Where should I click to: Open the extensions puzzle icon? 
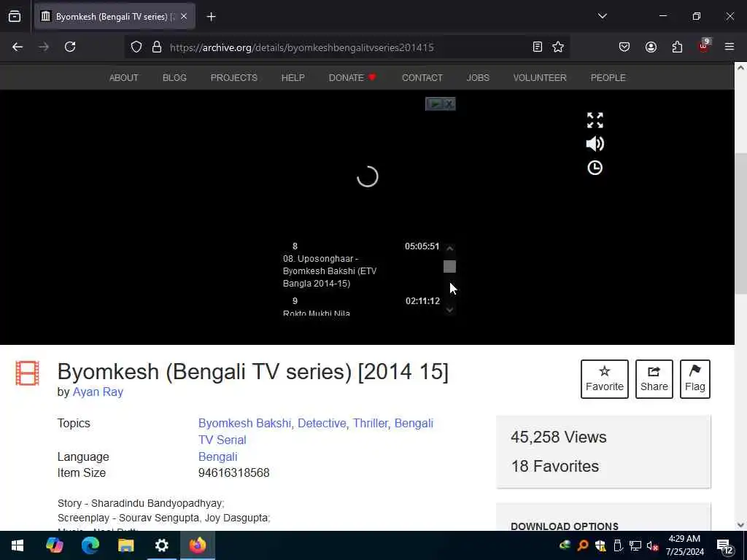click(677, 47)
